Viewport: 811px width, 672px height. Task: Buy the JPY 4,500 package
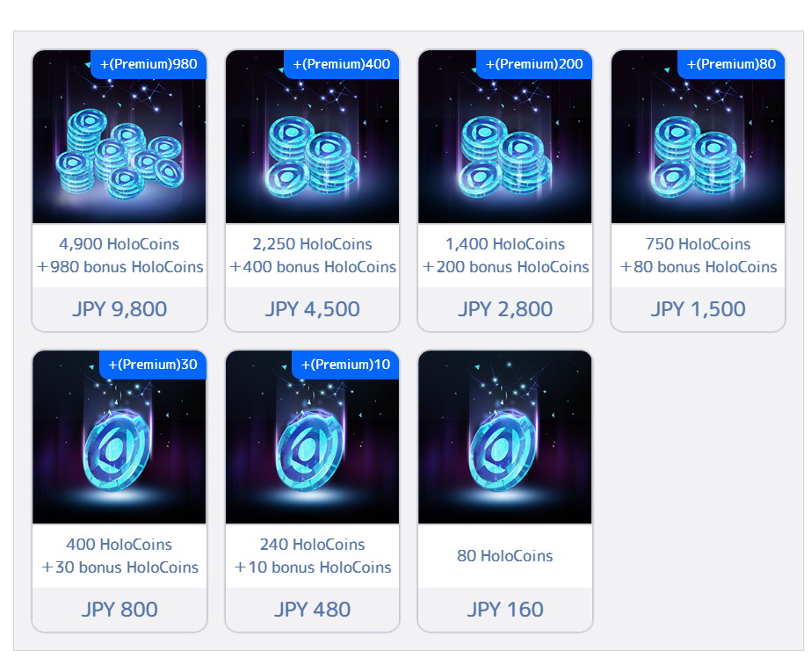coord(313,309)
